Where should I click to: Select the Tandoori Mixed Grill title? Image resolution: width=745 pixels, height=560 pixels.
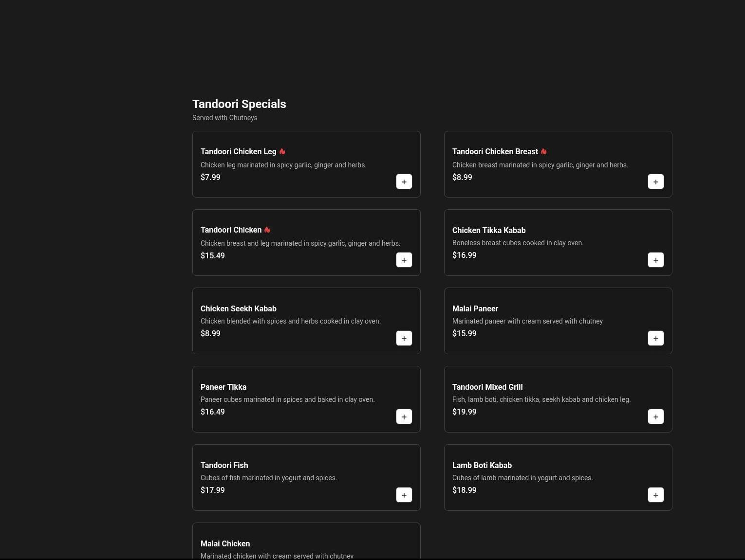487,387
